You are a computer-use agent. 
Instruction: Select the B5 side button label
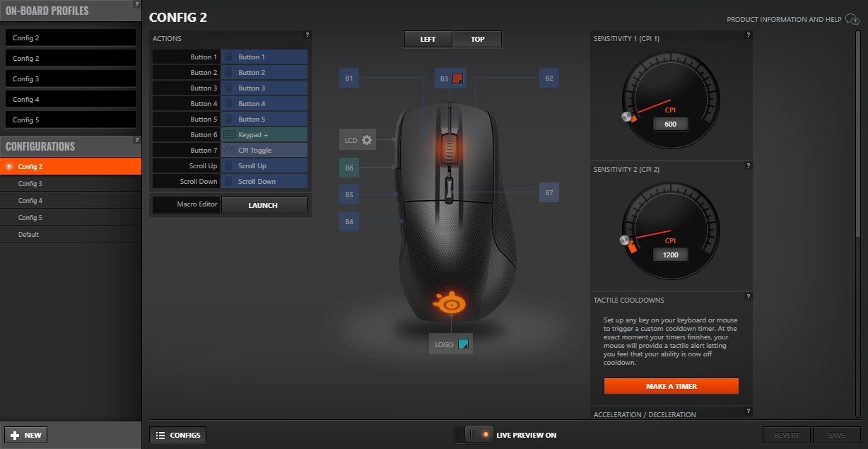click(x=349, y=194)
